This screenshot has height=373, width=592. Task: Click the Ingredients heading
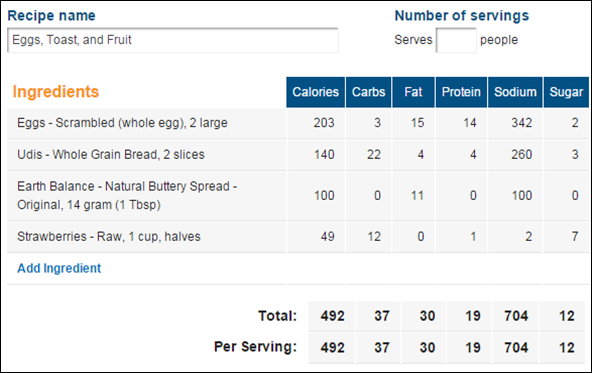(56, 92)
